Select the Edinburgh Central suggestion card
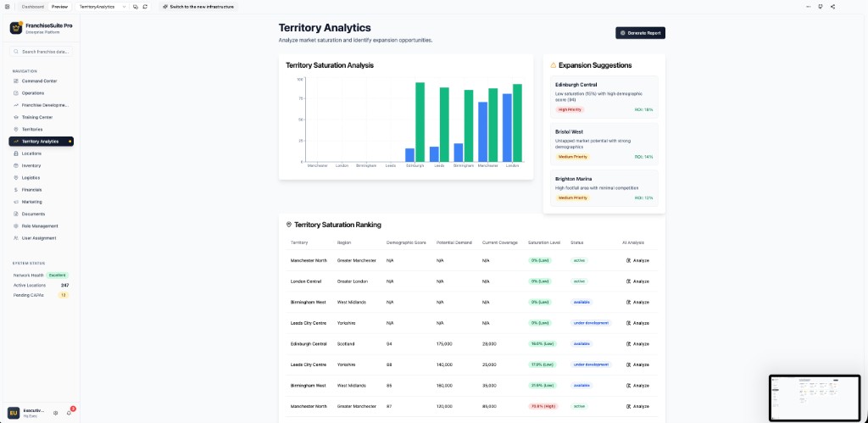The image size is (868, 423). click(x=604, y=97)
